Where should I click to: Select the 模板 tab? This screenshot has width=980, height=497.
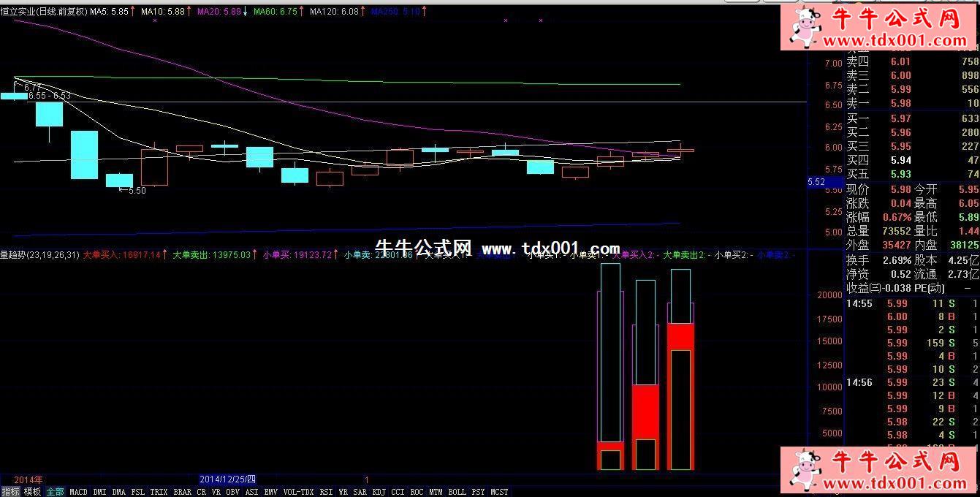pos(32,492)
